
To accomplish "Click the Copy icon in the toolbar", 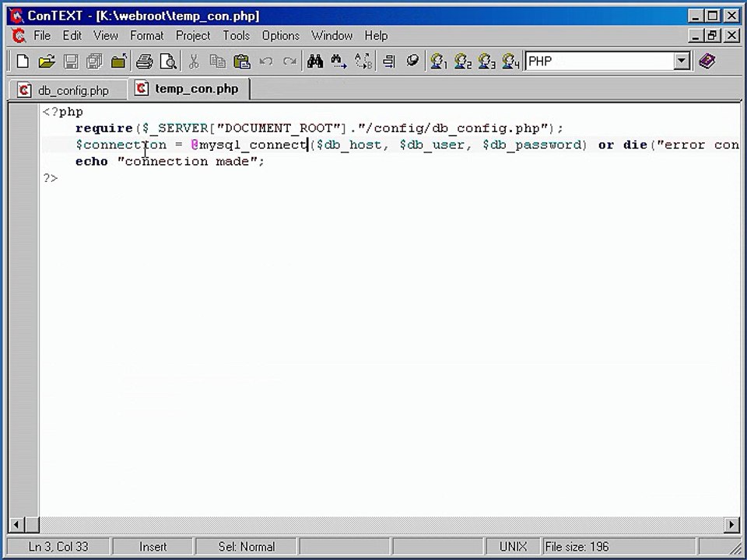I will click(218, 61).
